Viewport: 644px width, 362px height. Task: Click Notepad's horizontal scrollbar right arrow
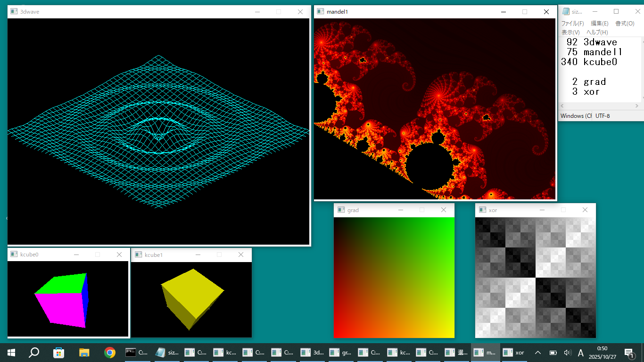637,106
